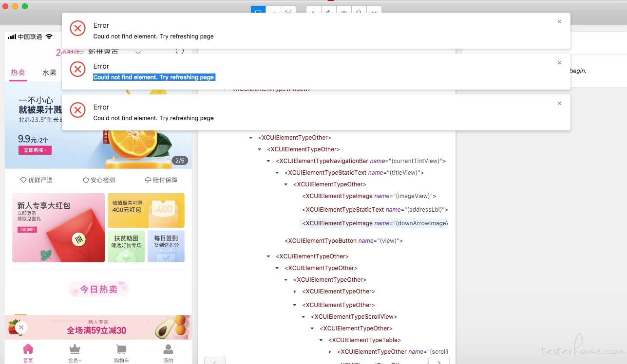The height and width of the screenshot is (364, 627).
Task: Select highlighted Image downArrowImage node
Action: pyautogui.click(x=374, y=223)
